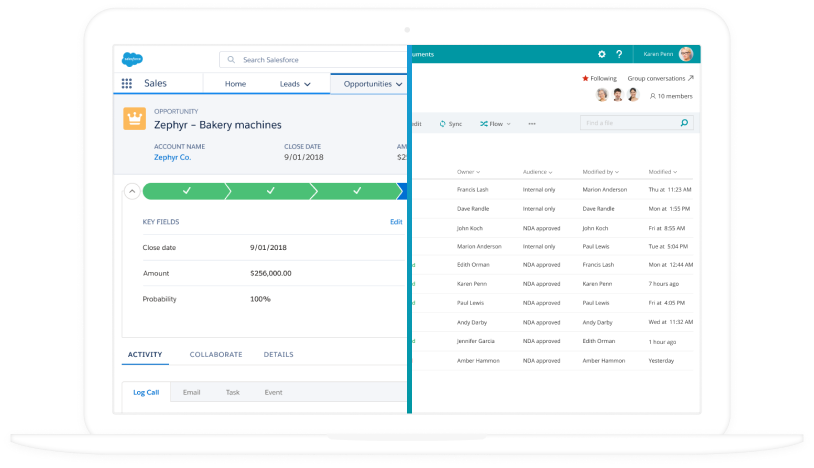Click the question mark help icon
The width and height of the screenshot is (814, 468).
(x=619, y=54)
